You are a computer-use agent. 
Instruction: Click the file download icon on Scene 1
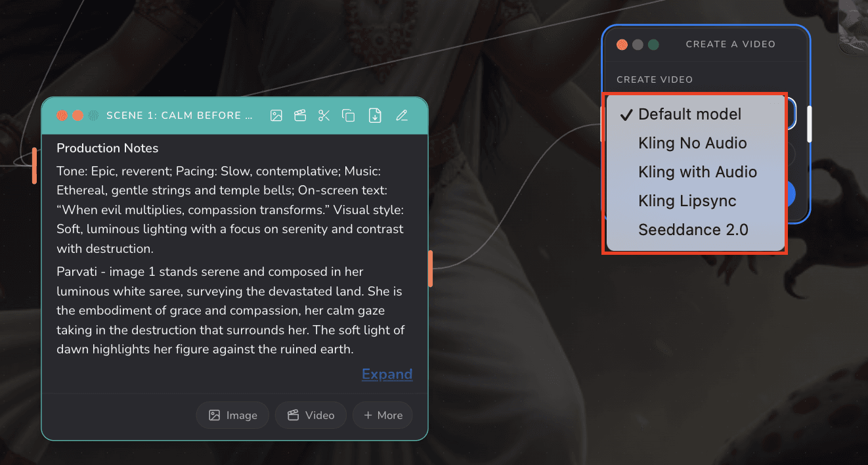click(374, 116)
